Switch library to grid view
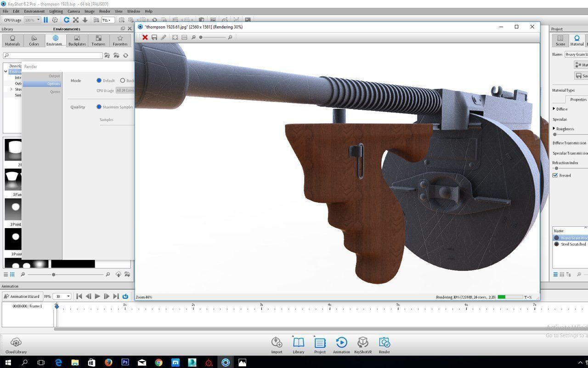Image resolution: width=588 pixels, height=368 pixels. [x=12, y=274]
